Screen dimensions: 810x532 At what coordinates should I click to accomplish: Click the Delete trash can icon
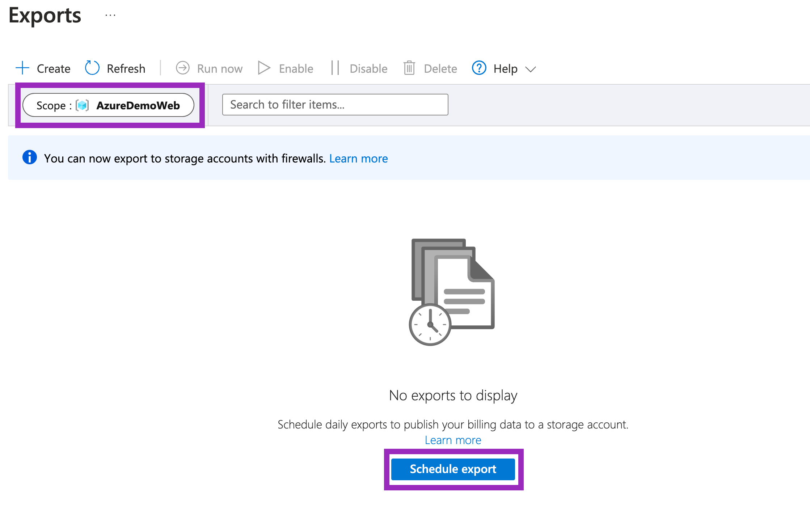(409, 68)
